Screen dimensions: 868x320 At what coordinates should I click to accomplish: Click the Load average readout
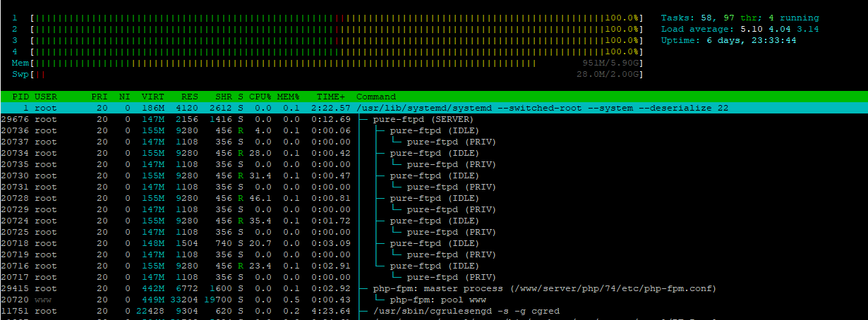point(740,29)
